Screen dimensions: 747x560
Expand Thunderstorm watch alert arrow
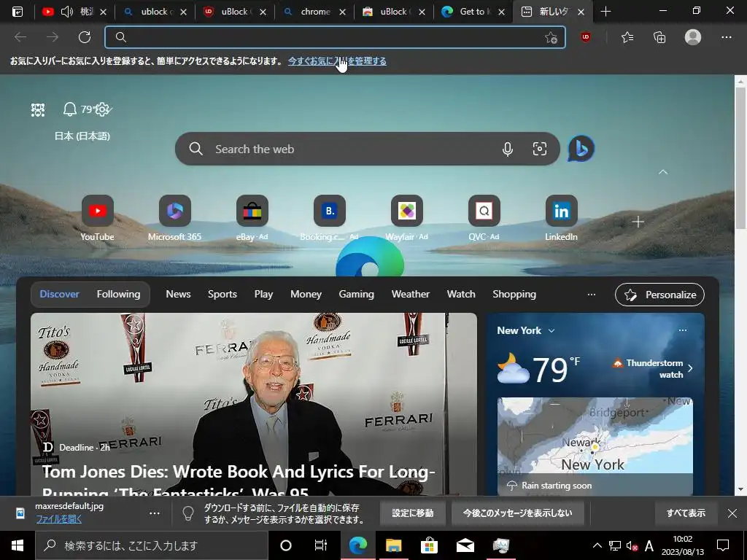click(x=690, y=368)
